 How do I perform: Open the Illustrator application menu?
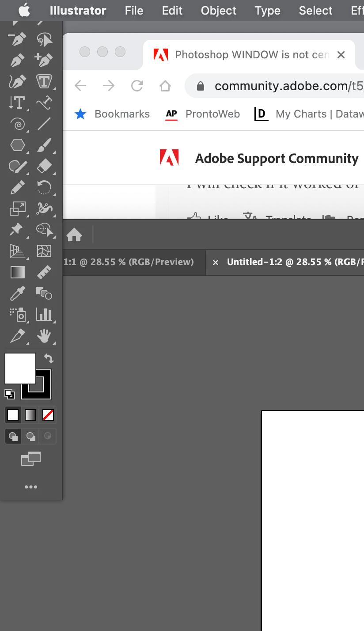[x=78, y=11]
